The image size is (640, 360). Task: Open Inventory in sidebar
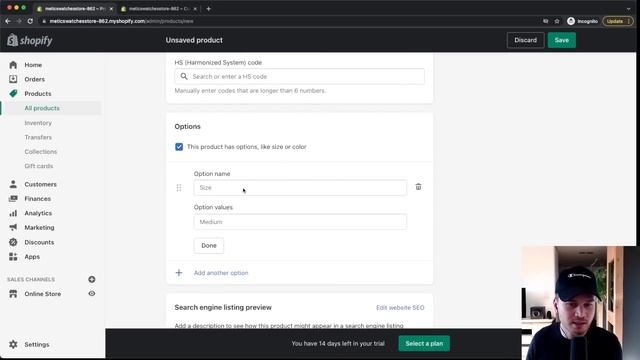38,123
